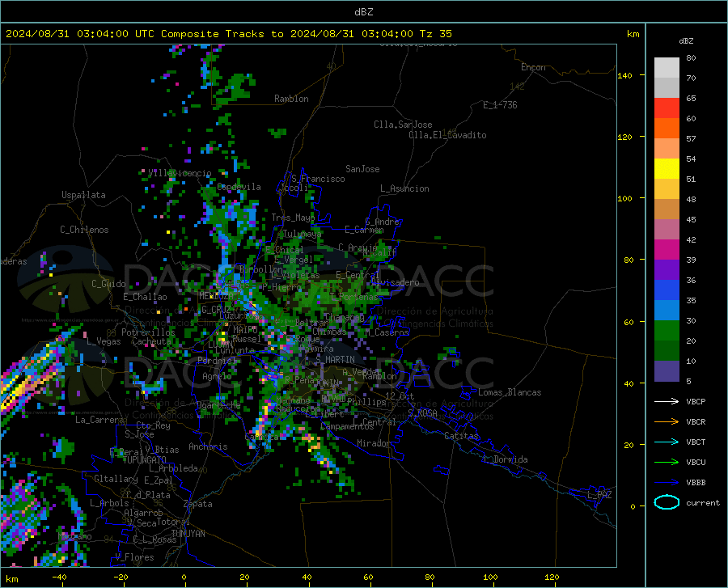Screen dimensions: 728x588
Task: Select the yellow 54-51 dBZ color swatch
Action: click(667, 169)
